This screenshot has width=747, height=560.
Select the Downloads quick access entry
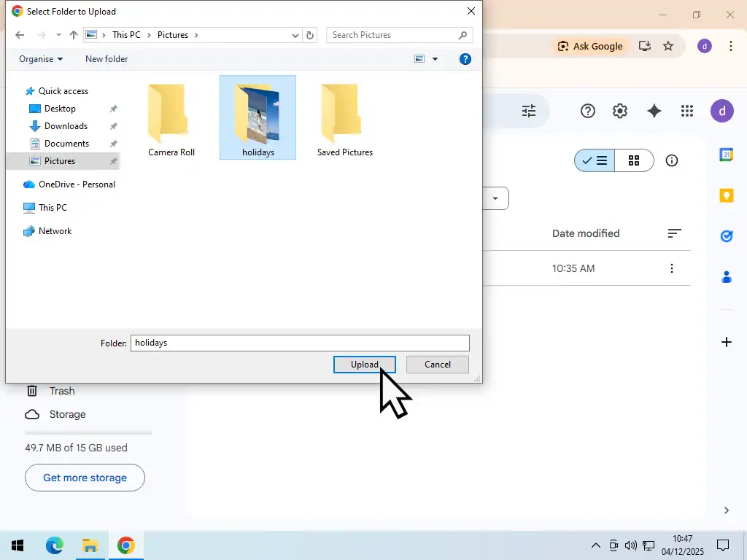66,125
